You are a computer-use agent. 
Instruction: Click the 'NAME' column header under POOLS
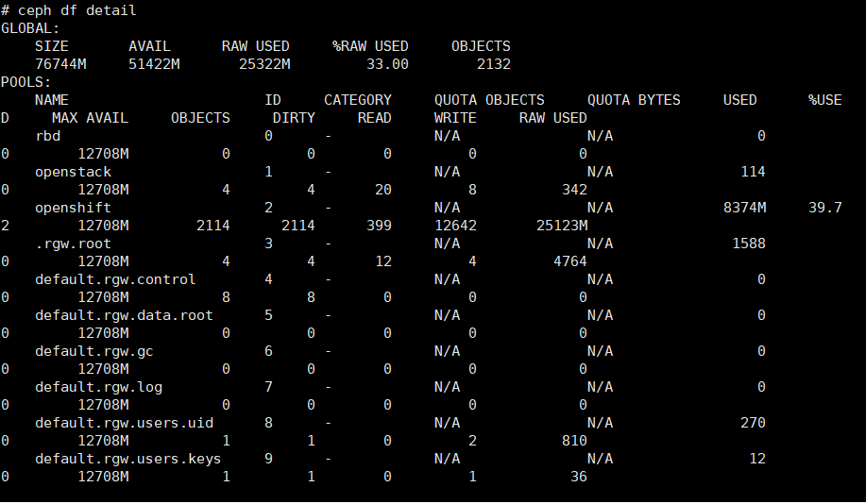point(52,100)
